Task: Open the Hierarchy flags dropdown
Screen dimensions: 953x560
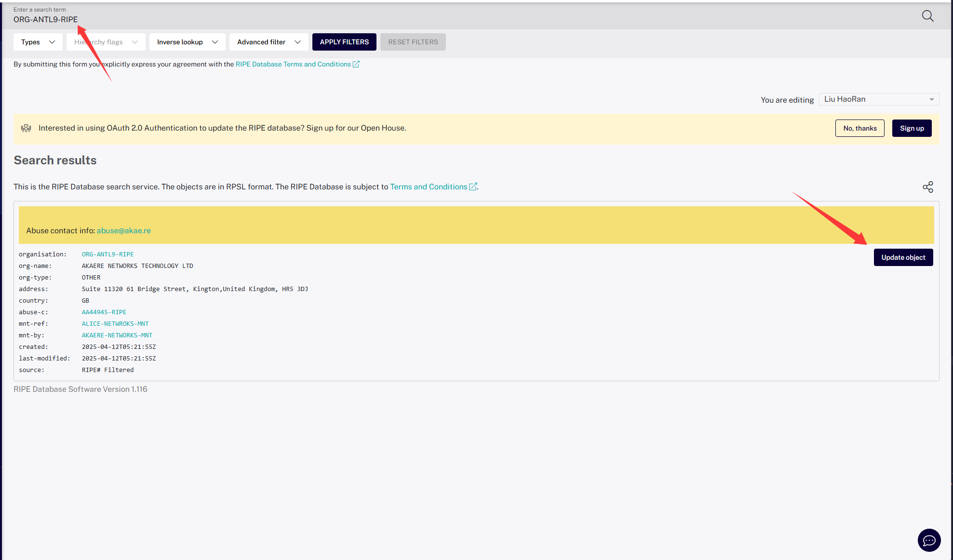Action: pyautogui.click(x=106, y=42)
